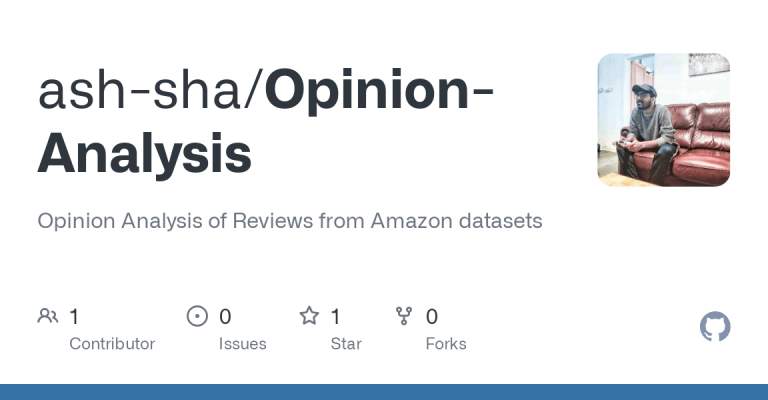This screenshot has width=768, height=400.
Task: Click the word Analysis in title
Action: click(x=144, y=153)
